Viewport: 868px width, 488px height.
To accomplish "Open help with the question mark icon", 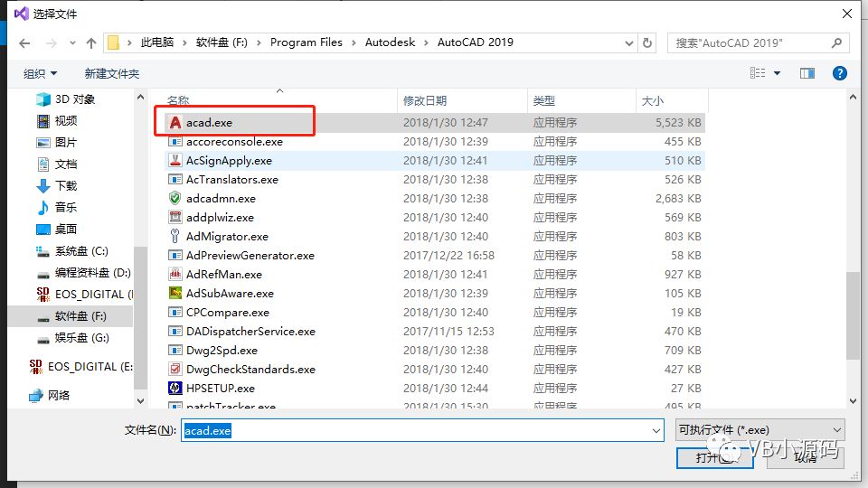I will pyautogui.click(x=840, y=73).
